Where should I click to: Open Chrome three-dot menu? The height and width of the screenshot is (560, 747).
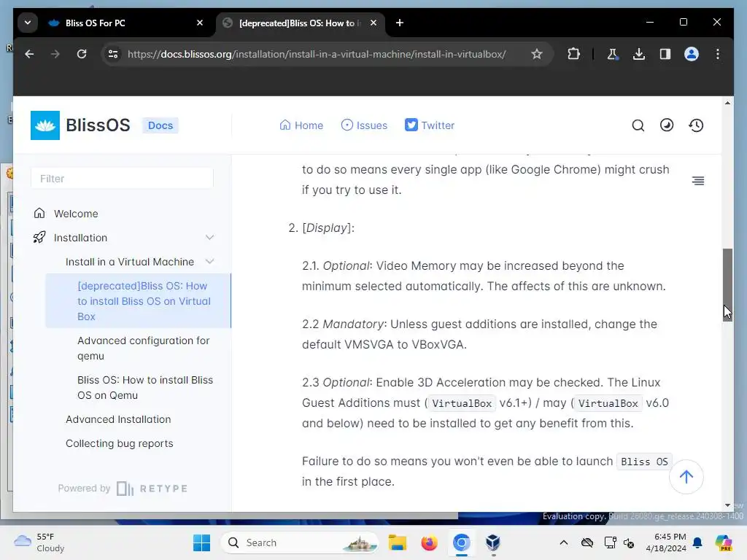[x=718, y=54]
